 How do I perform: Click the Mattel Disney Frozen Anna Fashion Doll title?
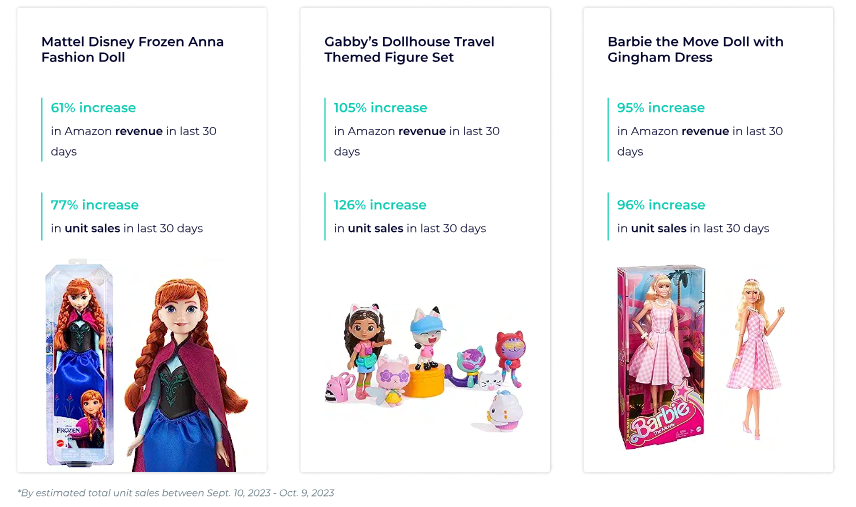132,50
